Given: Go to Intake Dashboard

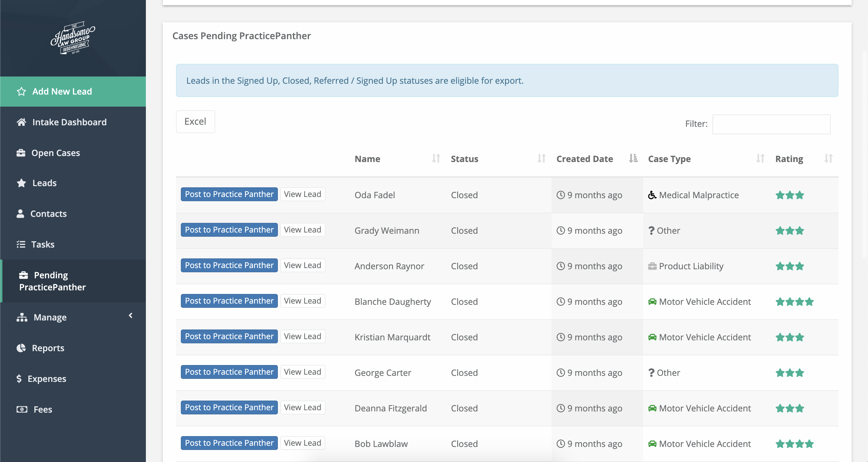Looking at the screenshot, I should pos(73,122).
